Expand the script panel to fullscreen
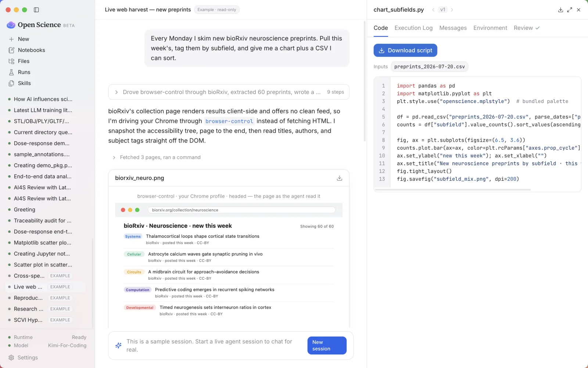Viewport: 588px width, 368px height. (x=570, y=10)
